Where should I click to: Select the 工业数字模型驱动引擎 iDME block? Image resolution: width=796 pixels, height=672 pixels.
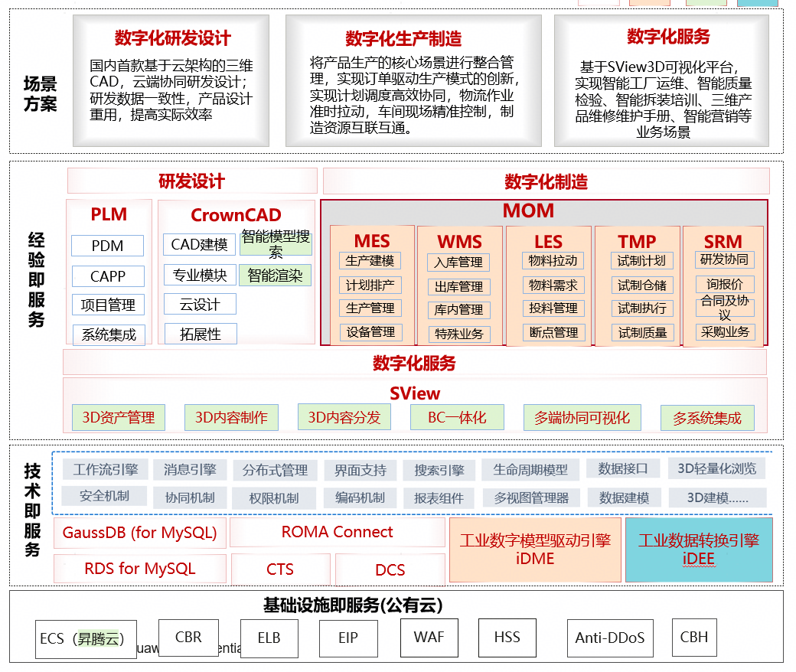[x=535, y=550]
